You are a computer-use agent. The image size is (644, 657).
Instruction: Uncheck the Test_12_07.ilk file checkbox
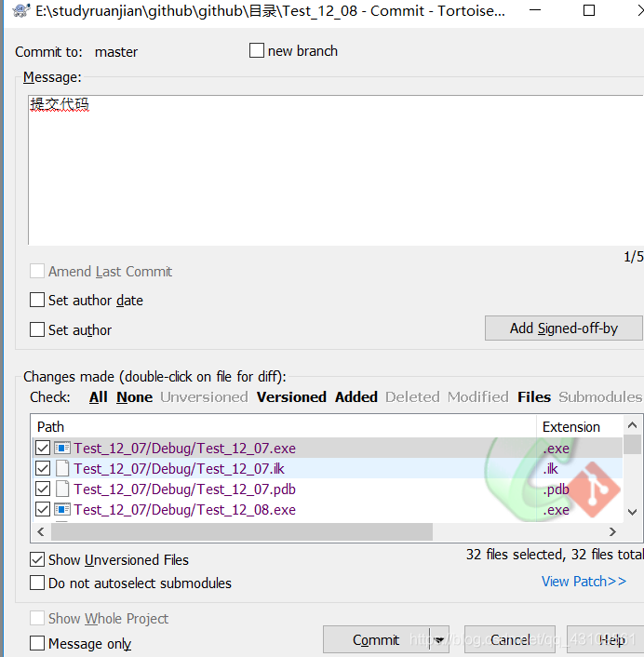point(43,468)
